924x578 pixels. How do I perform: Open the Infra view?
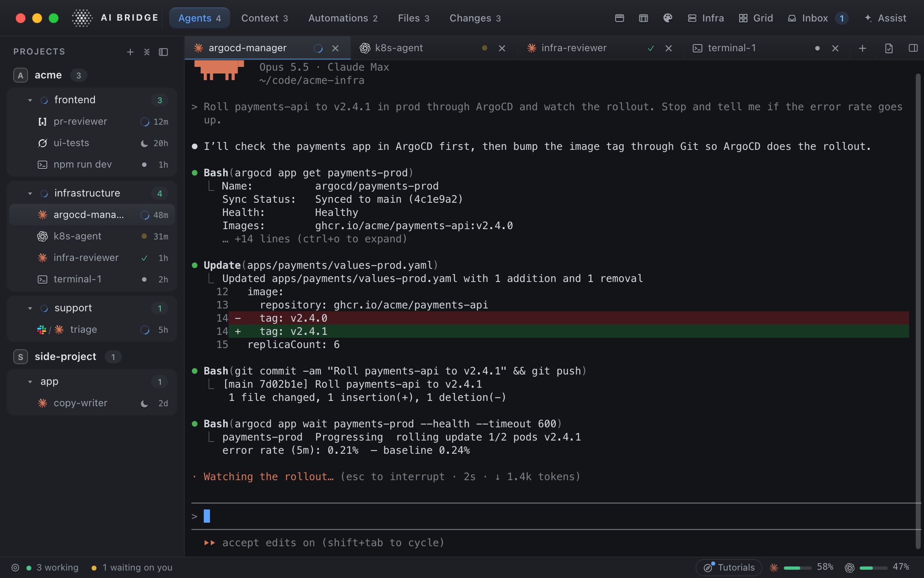click(x=706, y=18)
